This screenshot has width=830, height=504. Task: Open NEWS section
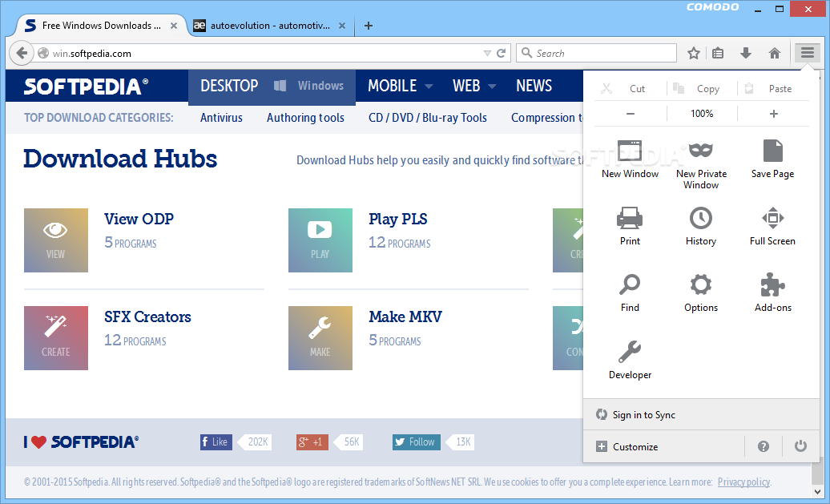(x=534, y=86)
